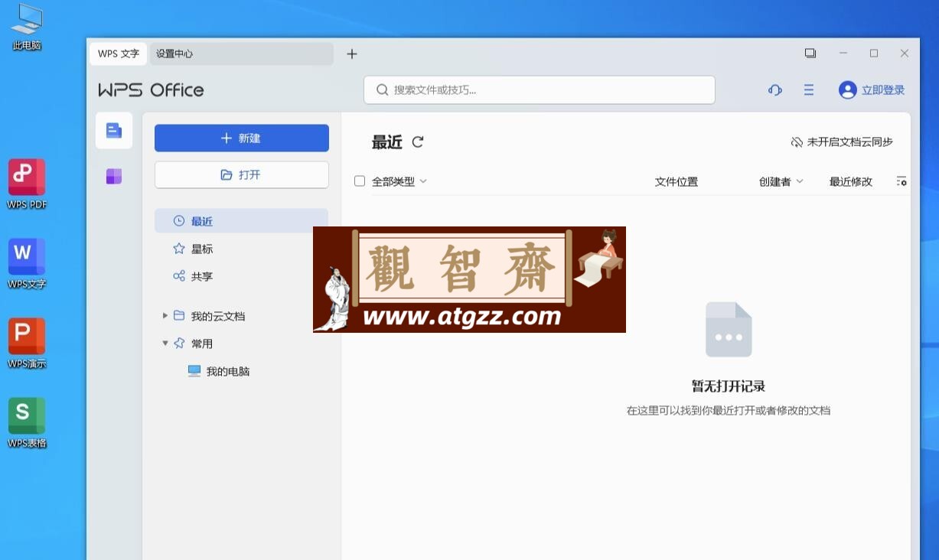Screen dimensions: 939x560
Task: Click the 打开 button
Action: pyautogui.click(x=242, y=174)
